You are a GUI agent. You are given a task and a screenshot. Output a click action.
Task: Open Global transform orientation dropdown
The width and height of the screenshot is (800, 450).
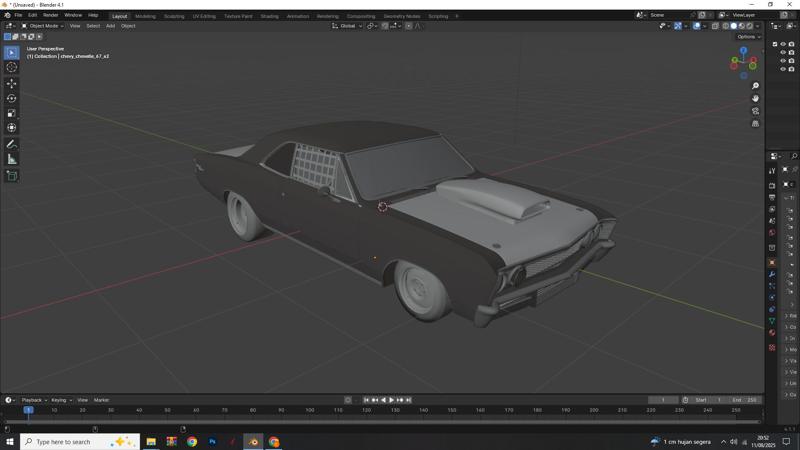tap(347, 26)
